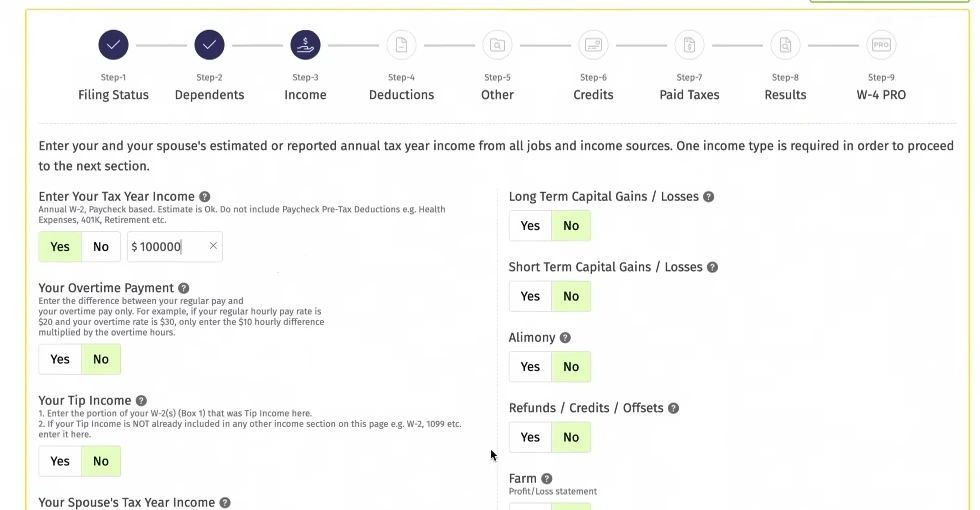This screenshot has width=980, height=510.
Task: Select Yes for Your Overtime Payment
Action: coord(60,359)
